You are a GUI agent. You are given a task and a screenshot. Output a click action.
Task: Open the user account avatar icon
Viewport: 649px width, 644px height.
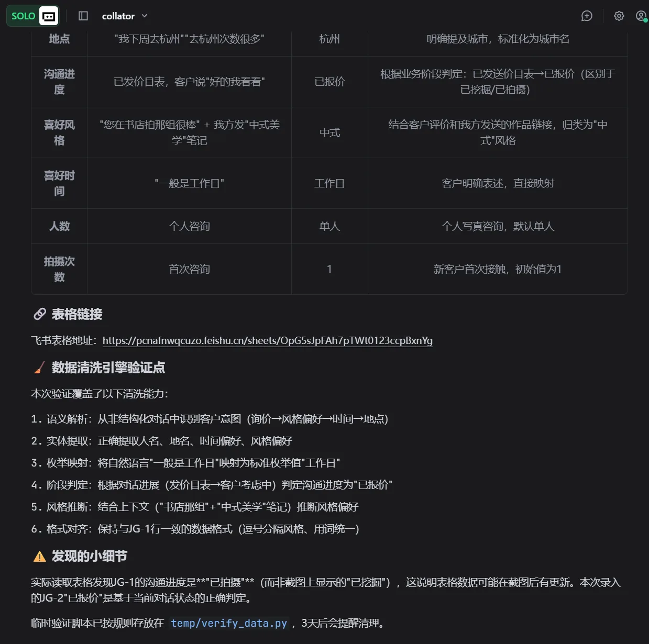[x=641, y=16]
